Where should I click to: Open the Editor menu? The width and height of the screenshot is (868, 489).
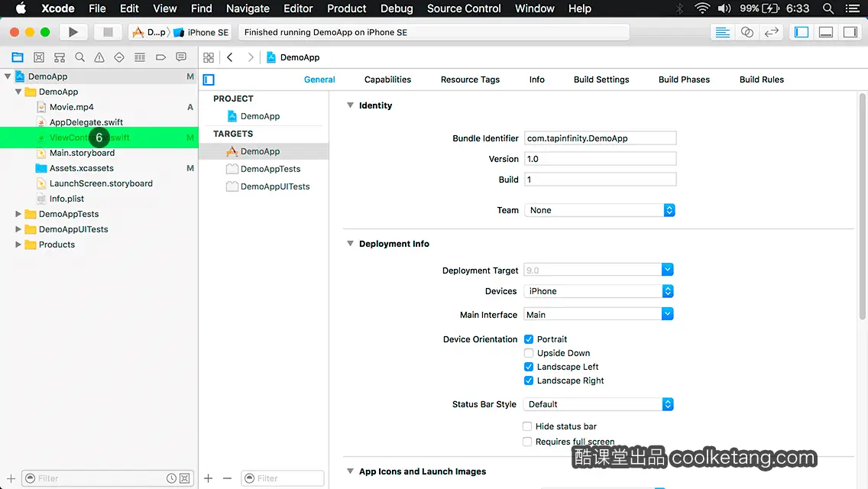click(298, 8)
